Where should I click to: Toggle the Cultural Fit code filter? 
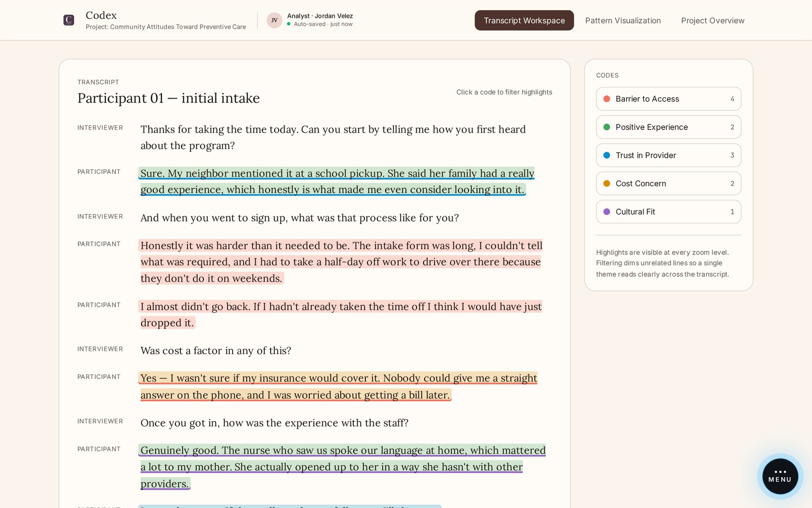668,211
